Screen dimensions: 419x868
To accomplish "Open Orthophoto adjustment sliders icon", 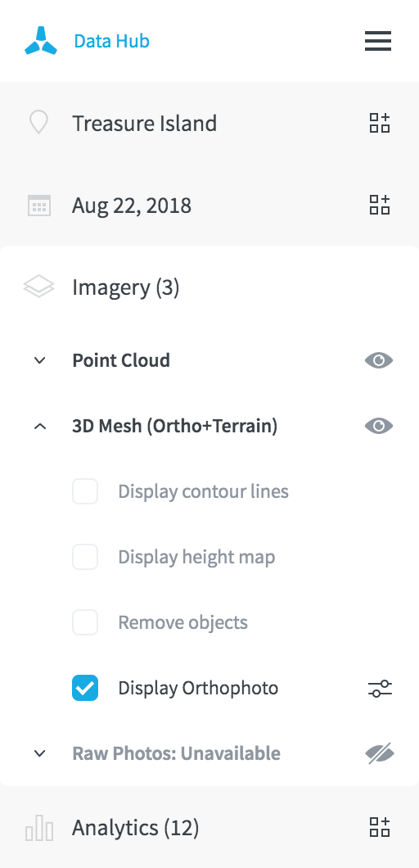I will point(380,689).
